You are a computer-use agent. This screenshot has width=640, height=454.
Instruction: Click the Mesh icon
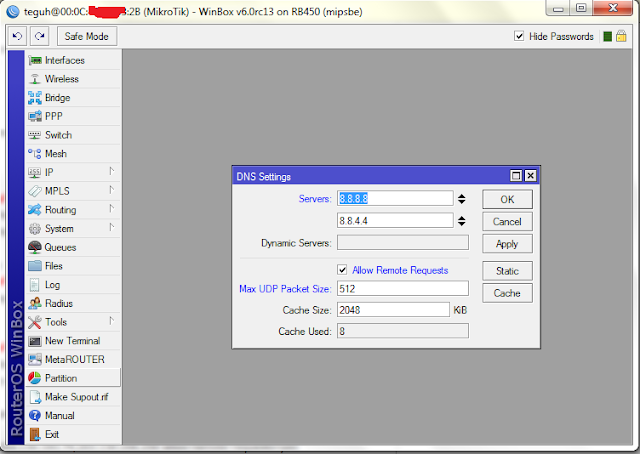point(35,154)
